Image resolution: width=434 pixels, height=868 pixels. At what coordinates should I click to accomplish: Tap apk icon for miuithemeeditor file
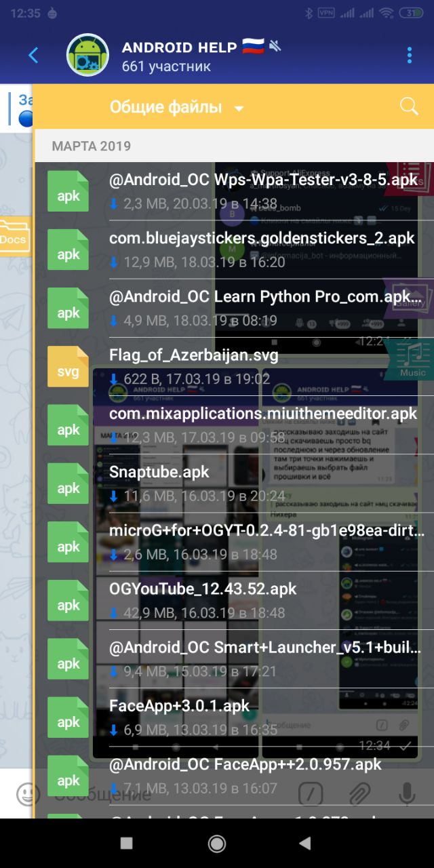[68, 425]
